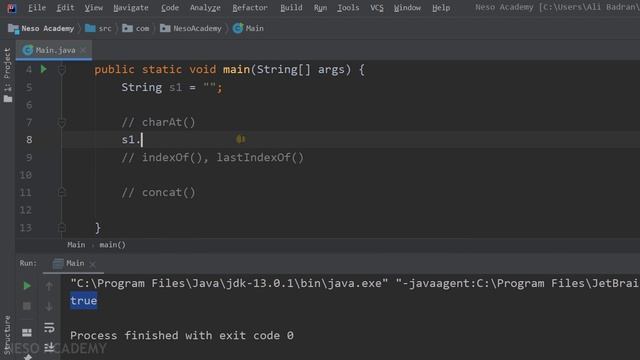Open the Tools menu

point(348,8)
